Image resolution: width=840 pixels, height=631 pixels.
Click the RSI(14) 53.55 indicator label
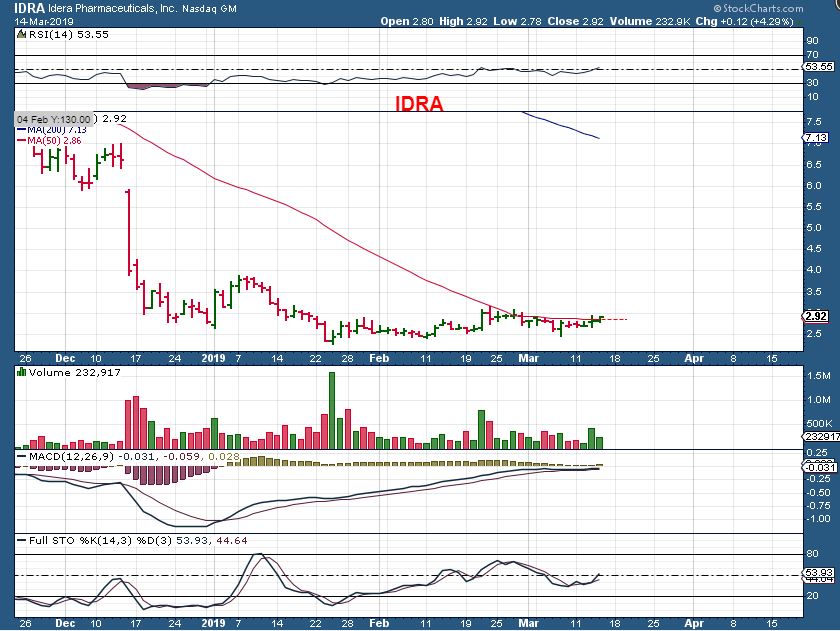pos(68,34)
